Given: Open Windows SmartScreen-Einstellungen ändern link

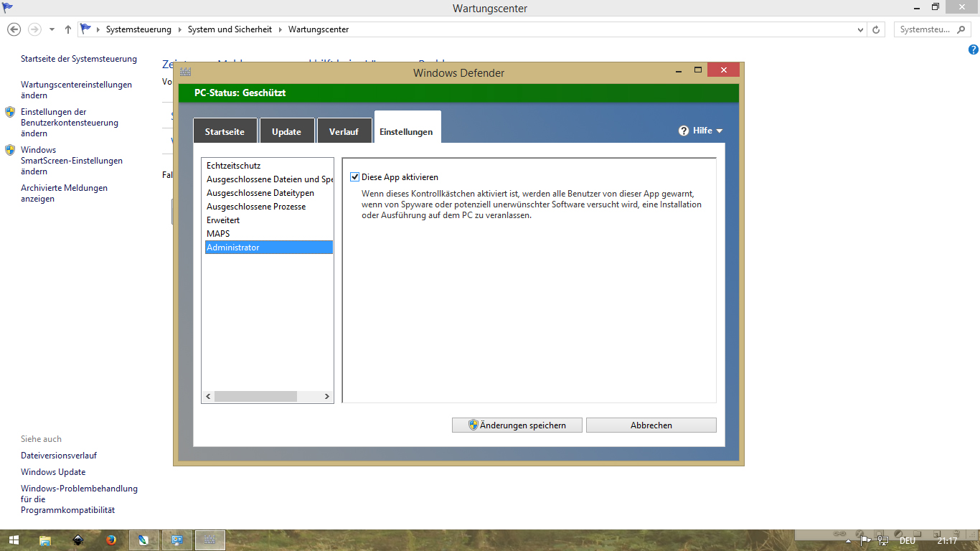Looking at the screenshot, I should (72, 161).
